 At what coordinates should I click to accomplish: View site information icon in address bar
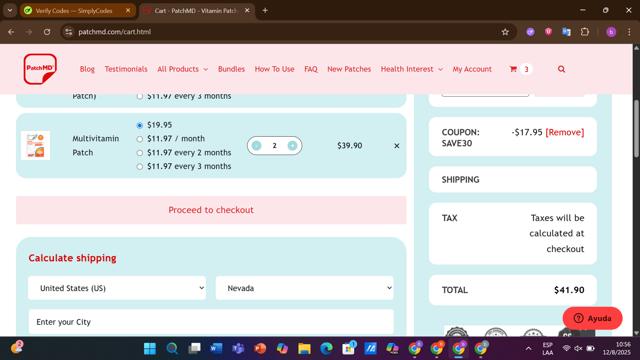[x=69, y=32]
